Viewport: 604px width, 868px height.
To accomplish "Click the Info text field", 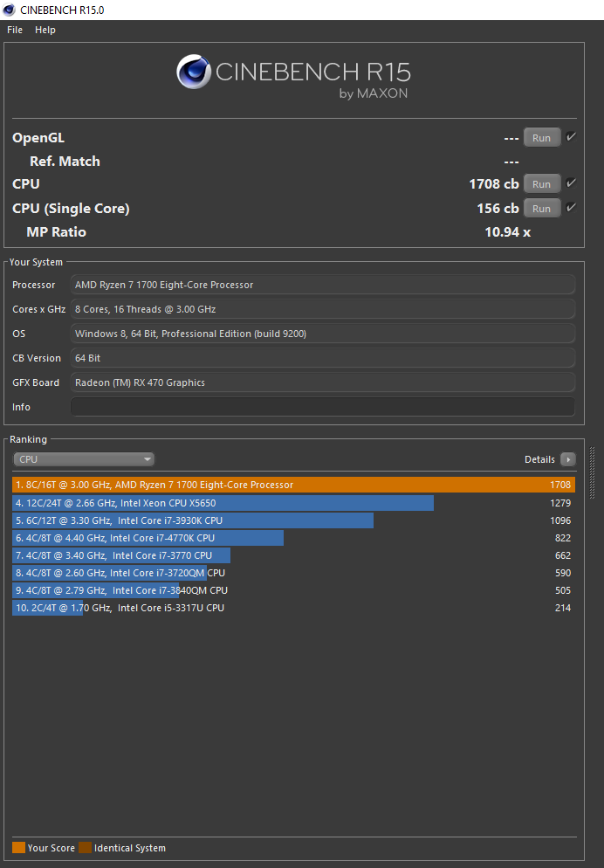I will pos(322,407).
